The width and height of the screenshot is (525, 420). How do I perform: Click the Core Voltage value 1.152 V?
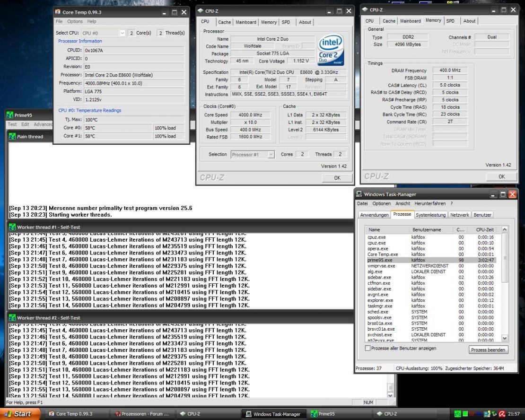coord(301,61)
